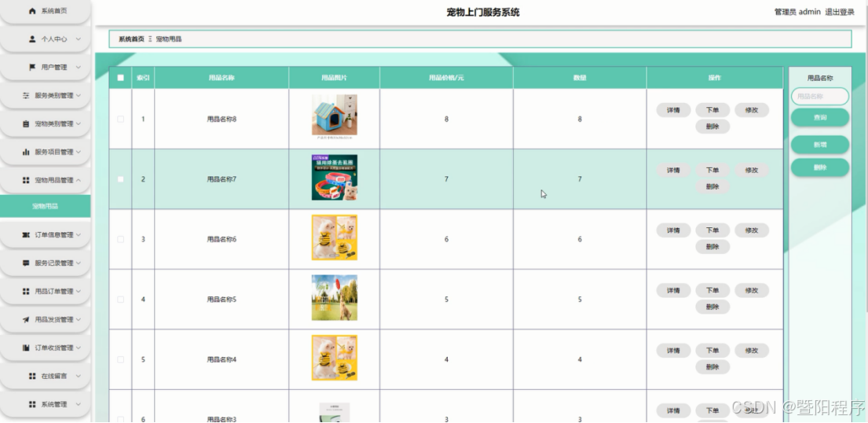Click the 数量 column header
This screenshot has height=423, width=868.
580,78
